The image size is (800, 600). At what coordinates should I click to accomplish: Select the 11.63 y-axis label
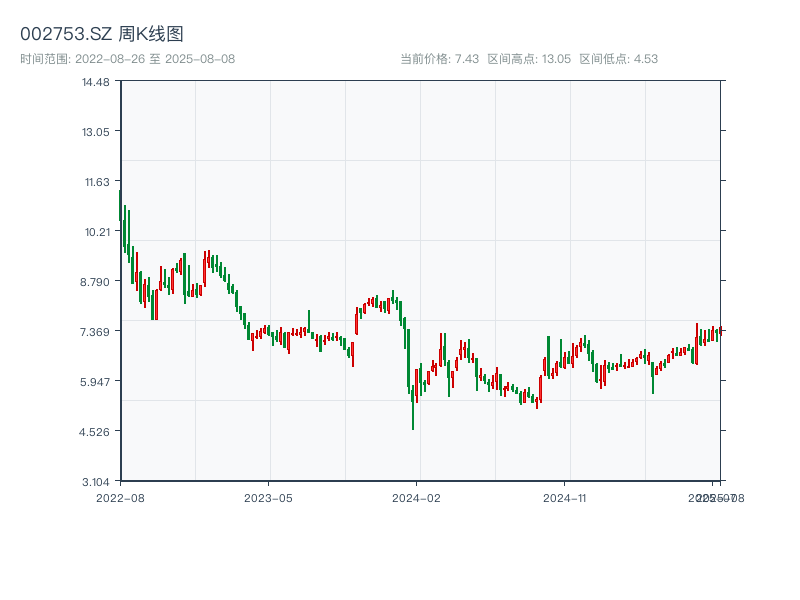(x=96, y=181)
